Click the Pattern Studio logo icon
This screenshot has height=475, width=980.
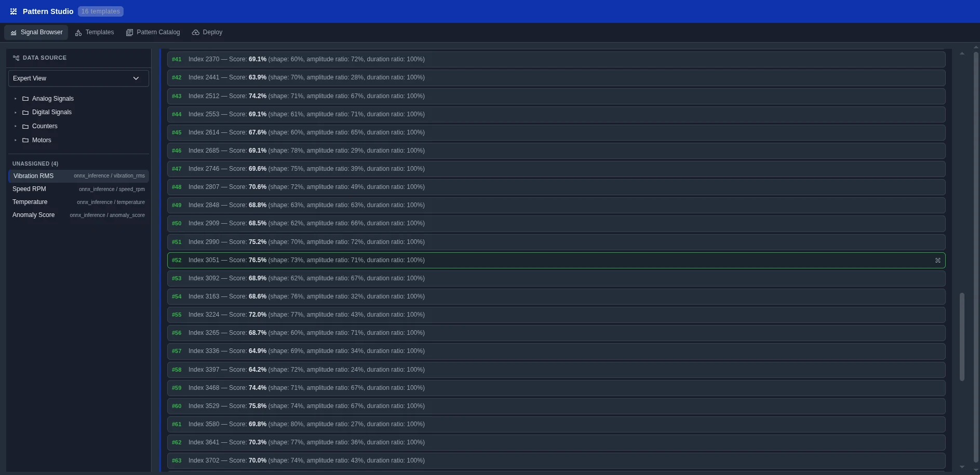14,11
